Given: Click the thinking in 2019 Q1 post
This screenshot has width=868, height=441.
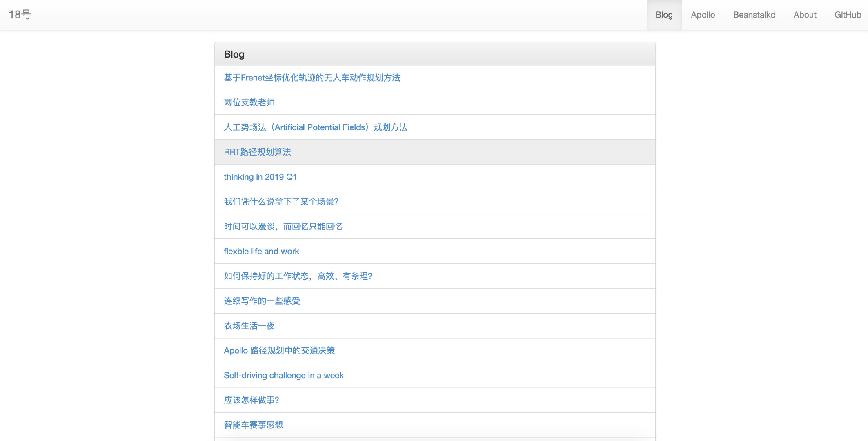Looking at the screenshot, I should [x=260, y=177].
